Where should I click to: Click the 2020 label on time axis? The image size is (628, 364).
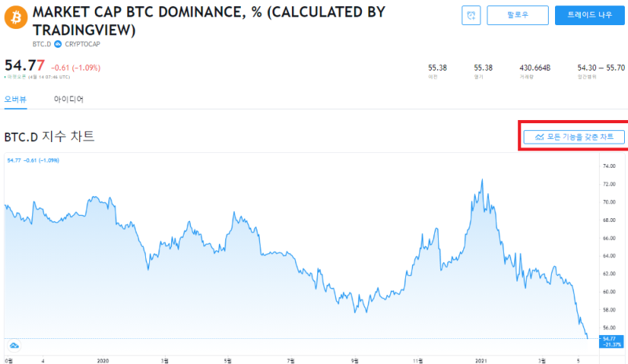pyautogui.click(x=103, y=361)
